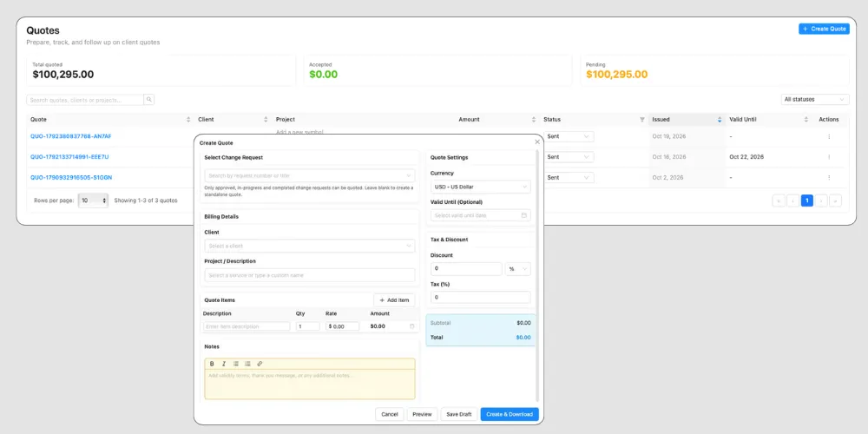Click the Discount value input field
This screenshot has height=434, width=868.
pyautogui.click(x=466, y=268)
